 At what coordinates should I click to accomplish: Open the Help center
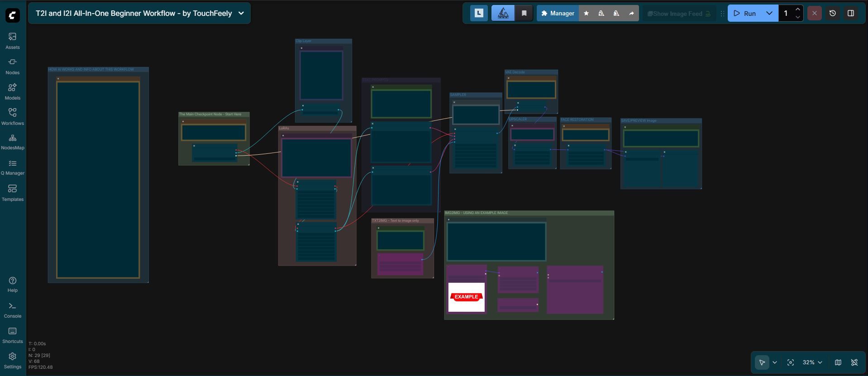pos(13,285)
